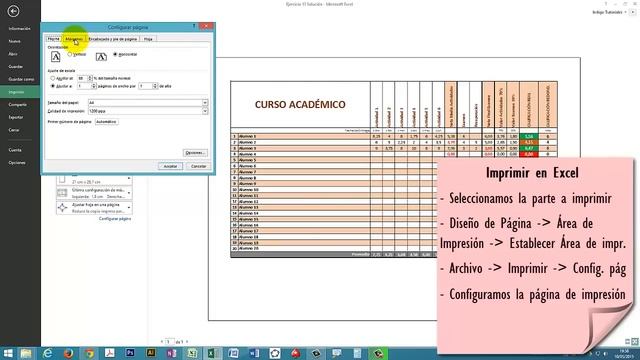This screenshot has width=640, height=360.
Task: Switch to the Márgenes tab
Action: pyautogui.click(x=74, y=39)
